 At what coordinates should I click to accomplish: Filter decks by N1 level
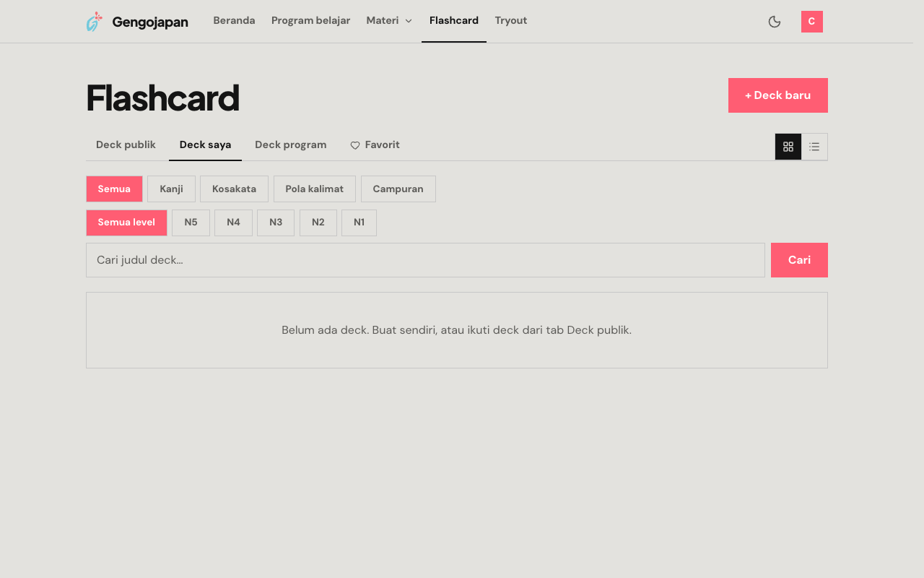click(359, 223)
